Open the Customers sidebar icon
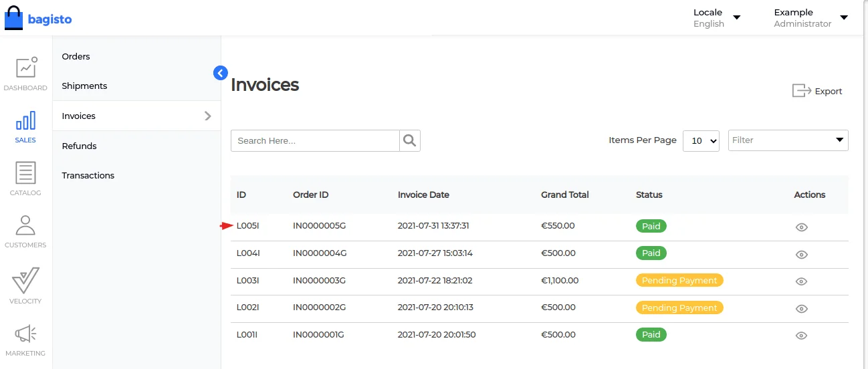The image size is (868, 369). (25, 231)
